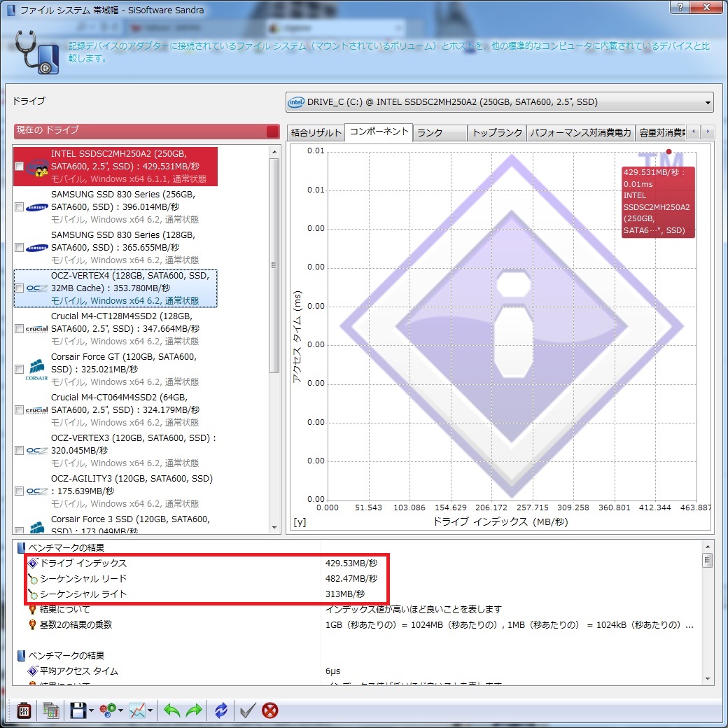Image resolution: width=728 pixels, height=728 pixels.
Task: Click the Crucial logo beside M4-CT128M4SSD2
Action: coord(36,329)
